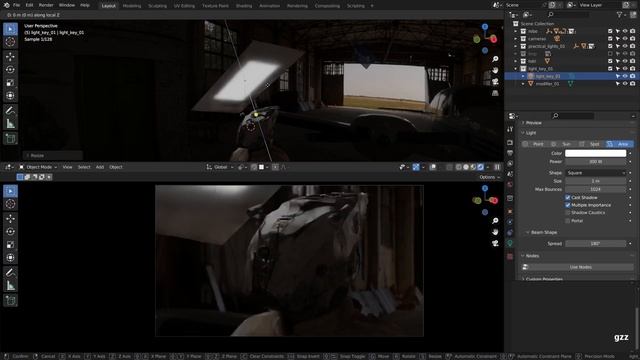Toggle render camera icon for robo collection
This screenshot has width=640, height=360.
[x=632, y=31]
